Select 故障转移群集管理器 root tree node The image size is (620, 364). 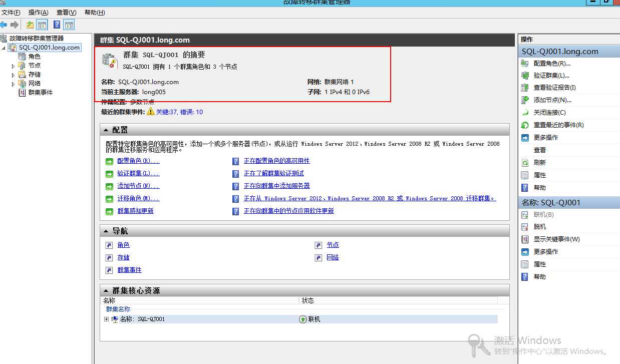pyautogui.click(x=37, y=38)
